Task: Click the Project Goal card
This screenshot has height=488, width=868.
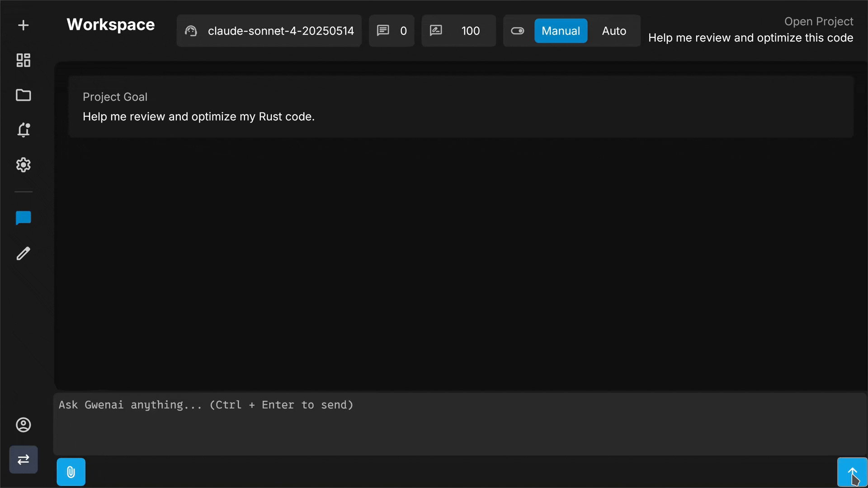Action: coord(461,107)
